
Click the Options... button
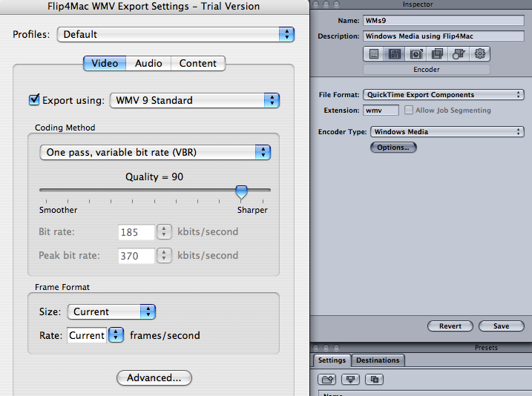click(393, 147)
